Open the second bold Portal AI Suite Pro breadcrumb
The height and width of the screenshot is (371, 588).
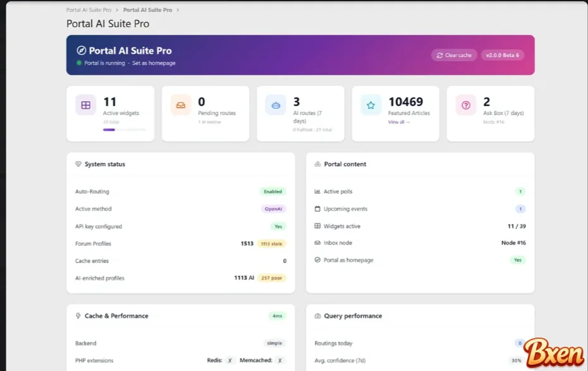(x=148, y=10)
